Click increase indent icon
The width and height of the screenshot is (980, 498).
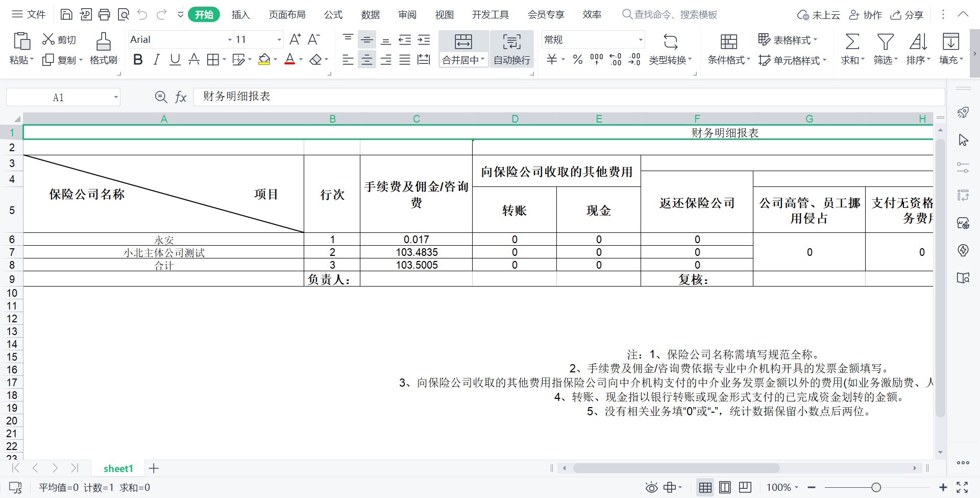tap(424, 39)
